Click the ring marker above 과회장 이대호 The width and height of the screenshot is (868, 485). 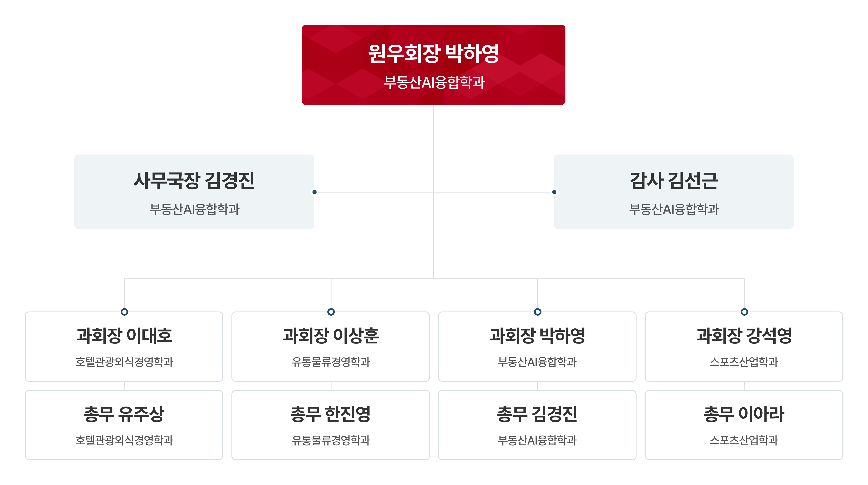coord(124,312)
